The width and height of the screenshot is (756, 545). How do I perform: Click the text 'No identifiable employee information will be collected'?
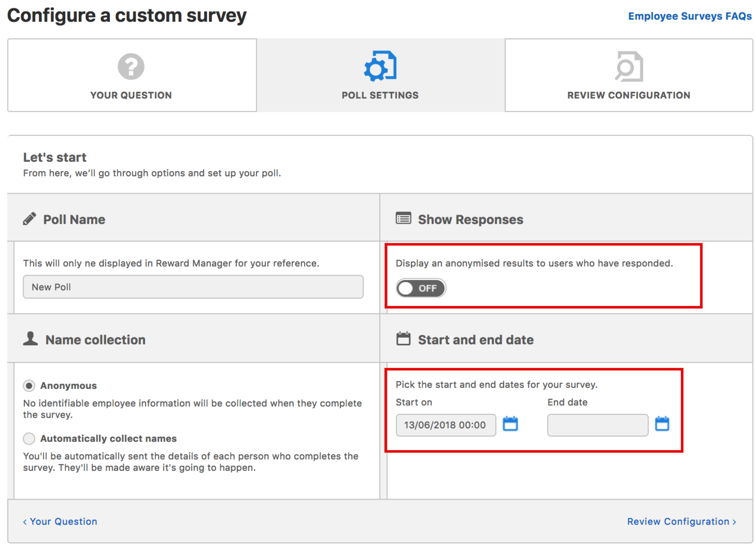(x=192, y=409)
